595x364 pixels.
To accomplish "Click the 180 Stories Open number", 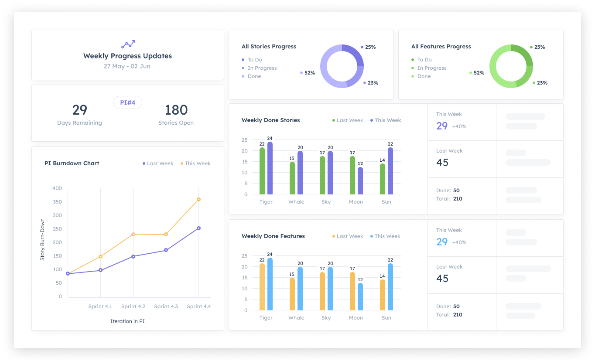I will click(x=176, y=110).
